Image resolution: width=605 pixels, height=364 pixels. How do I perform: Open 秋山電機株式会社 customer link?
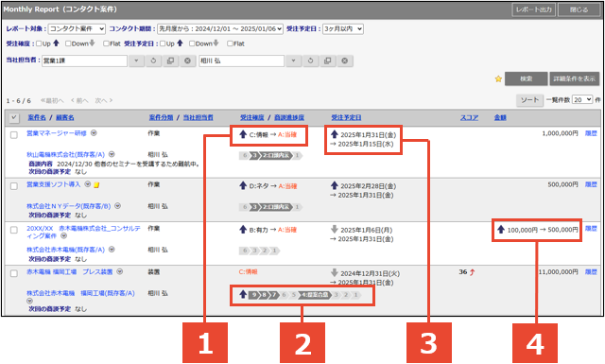pos(65,154)
